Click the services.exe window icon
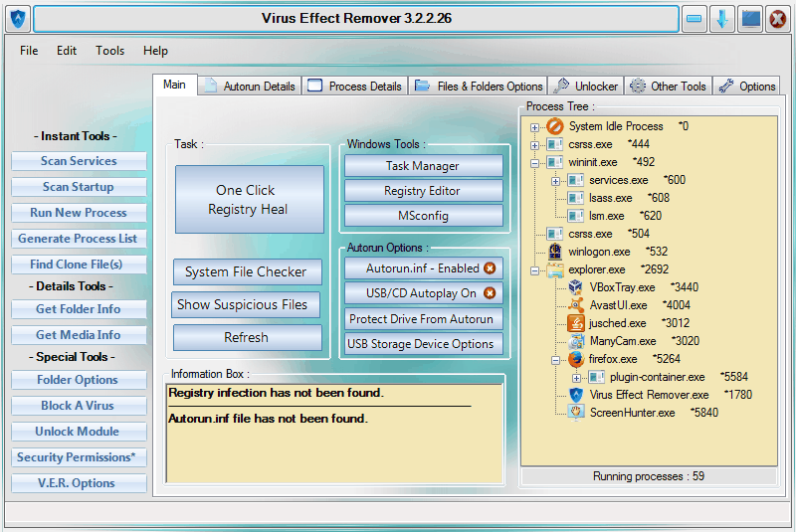Image resolution: width=796 pixels, height=532 pixels. (576, 180)
